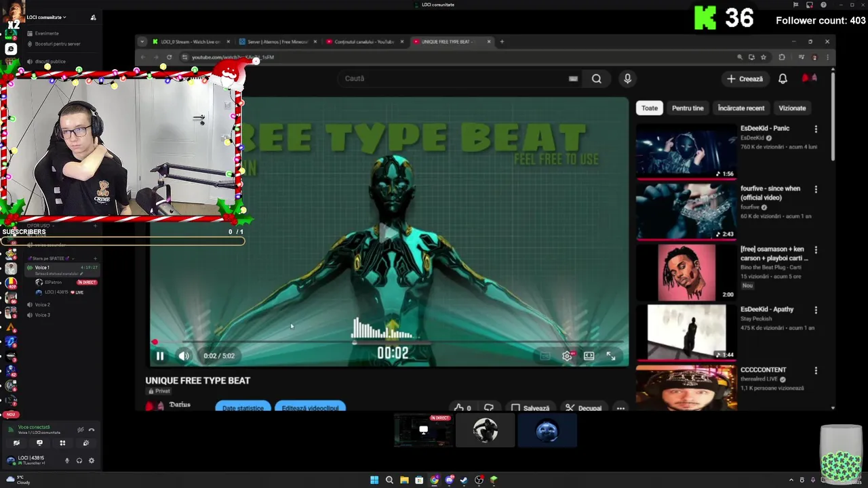Open EsDeeKid - Apathy video title
The width and height of the screenshot is (868, 488).
click(766, 309)
